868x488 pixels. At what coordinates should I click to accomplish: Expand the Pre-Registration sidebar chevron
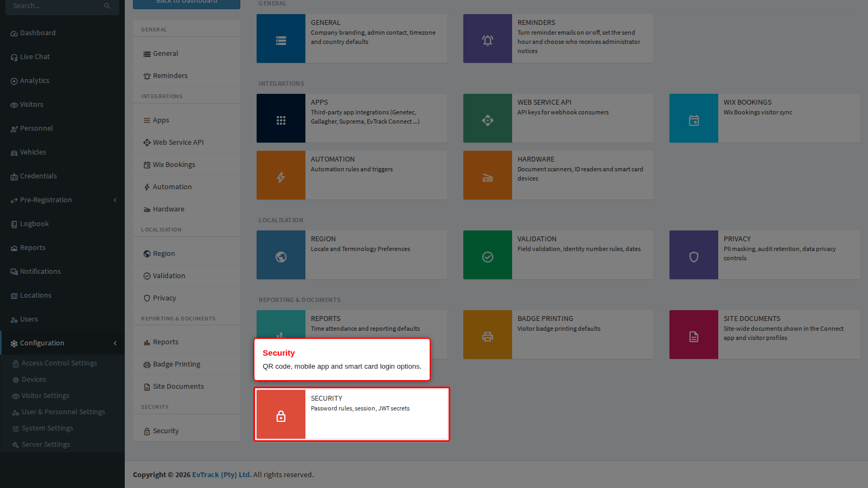pos(115,200)
